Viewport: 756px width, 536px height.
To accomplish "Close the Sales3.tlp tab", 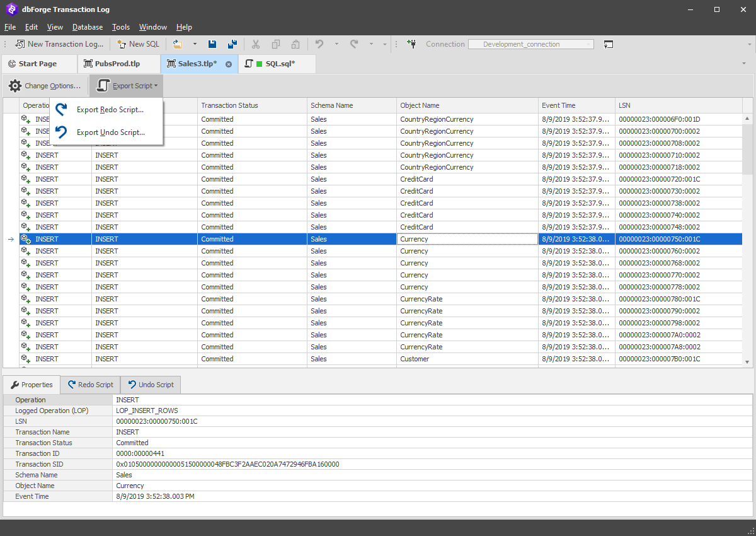I will pos(228,64).
